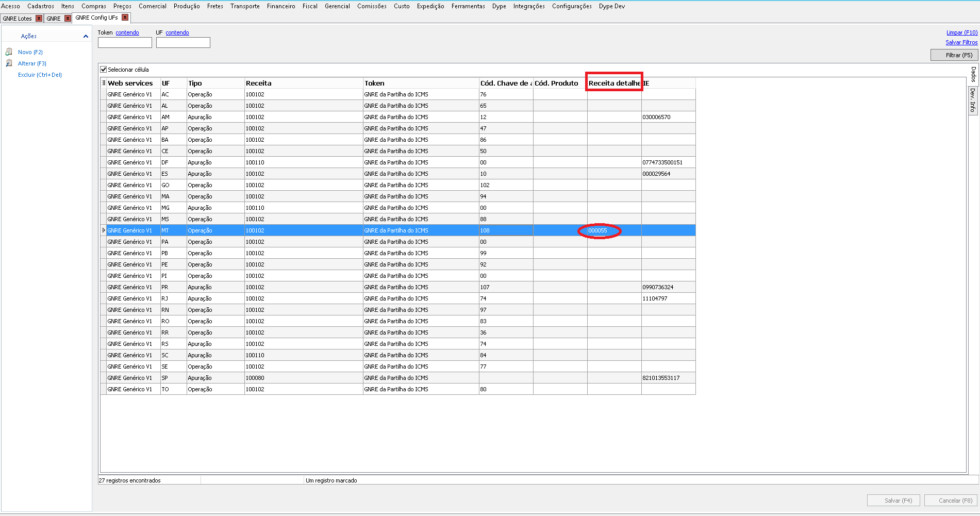The image size is (980, 516).
Task: Open the Configurações menu
Action: point(572,6)
